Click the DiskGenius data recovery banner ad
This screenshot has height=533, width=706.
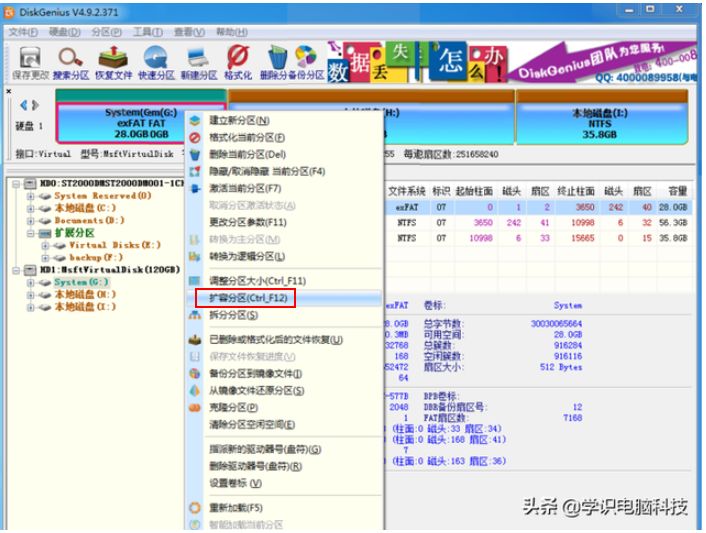click(x=511, y=62)
